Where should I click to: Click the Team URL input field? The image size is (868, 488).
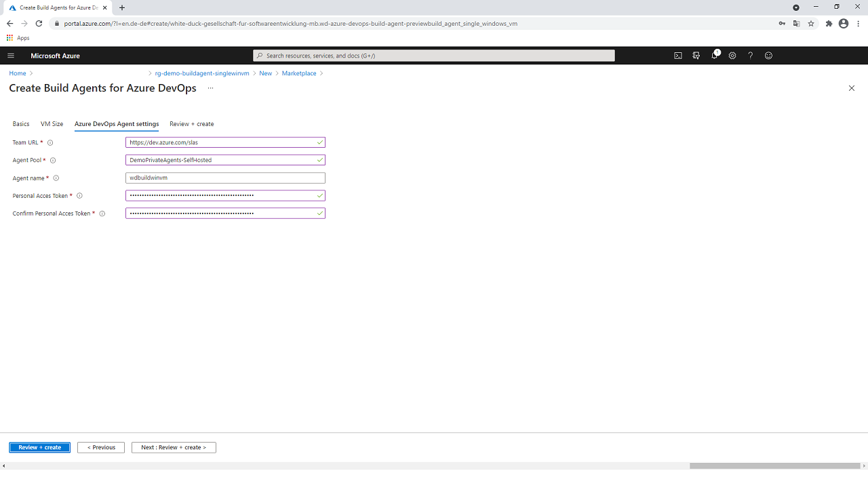[225, 142]
